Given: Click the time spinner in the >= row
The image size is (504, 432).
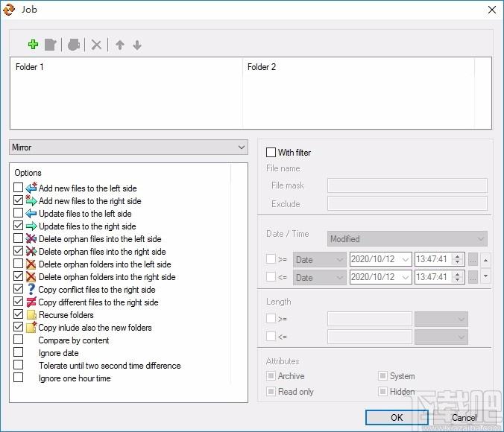Looking at the screenshot, I should click(x=457, y=259).
